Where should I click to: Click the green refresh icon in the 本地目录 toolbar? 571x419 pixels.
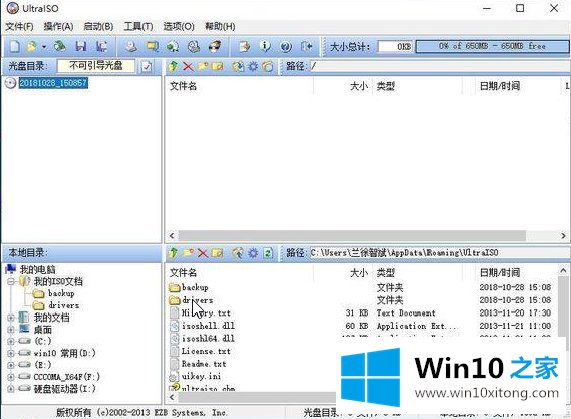268,253
